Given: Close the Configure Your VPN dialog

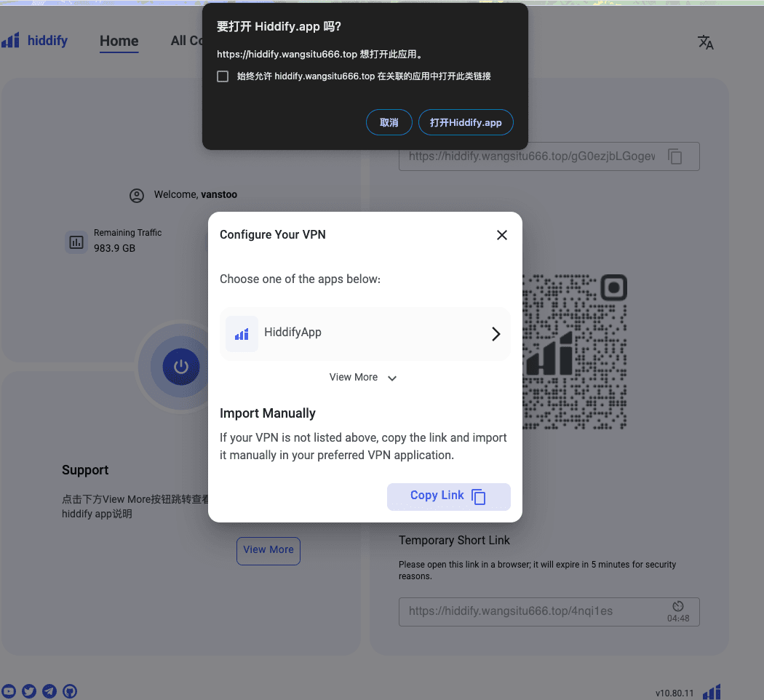Looking at the screenshot, I should pos(502,235).
